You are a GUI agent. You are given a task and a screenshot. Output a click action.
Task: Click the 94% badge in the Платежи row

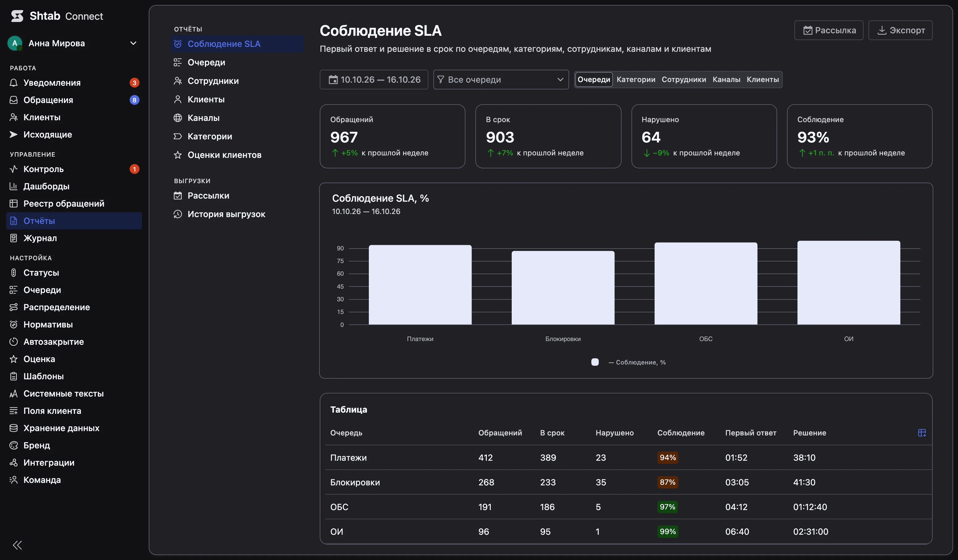point(668,457)
